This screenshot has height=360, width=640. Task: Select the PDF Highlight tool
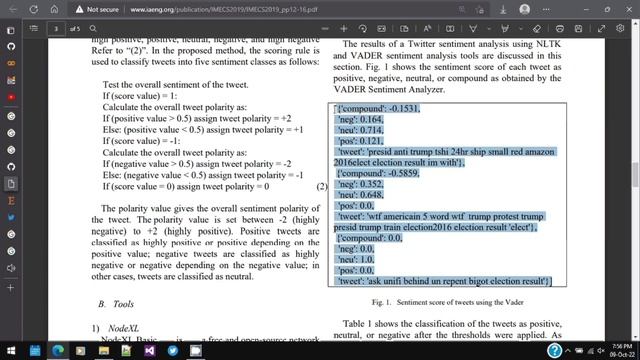pyautogui.click(x=505, y=28)
